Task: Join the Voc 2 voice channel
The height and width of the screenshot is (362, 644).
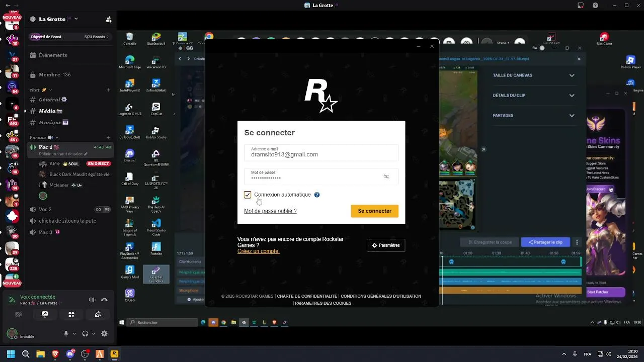Action: pyautogui.click(x=70, y=209)
